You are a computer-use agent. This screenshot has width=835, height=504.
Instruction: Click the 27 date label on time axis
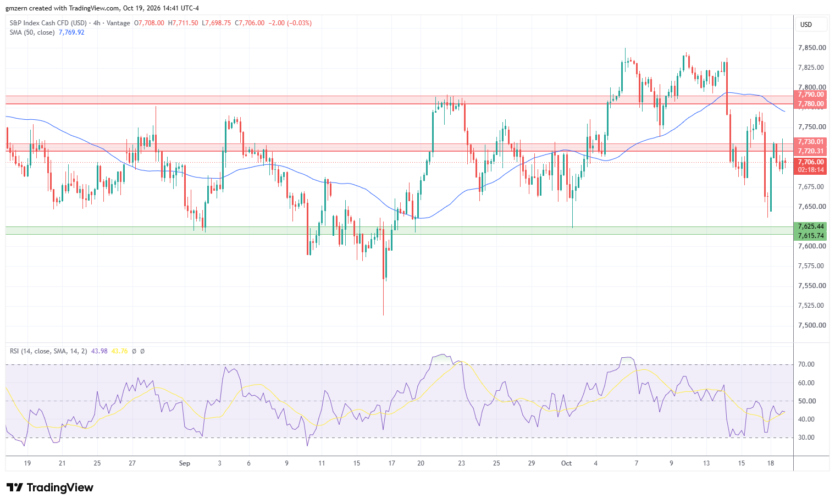(132, 463)
